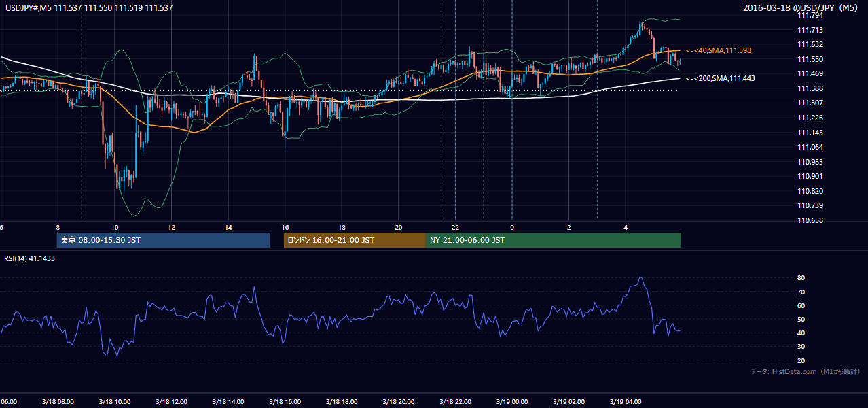Screen dimensions: 868x408
Task: Click price axis value 111.307
Action: (810, 103)
